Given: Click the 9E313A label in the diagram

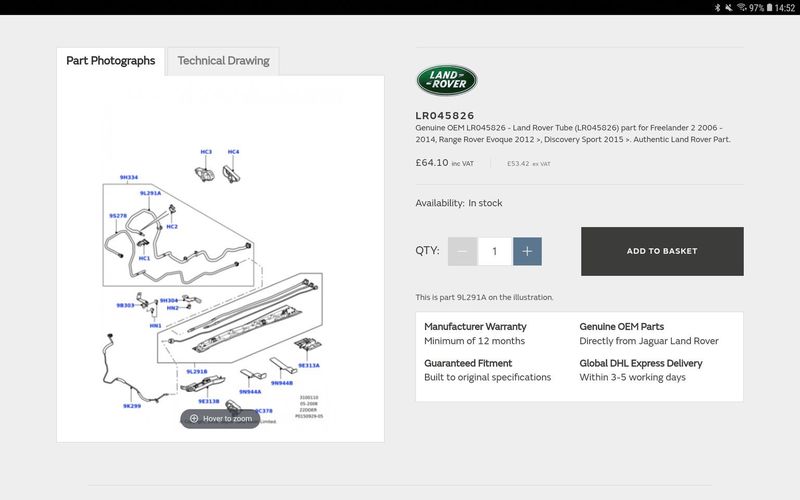Looking at the screenshot, I should click(x=309, y=366).
